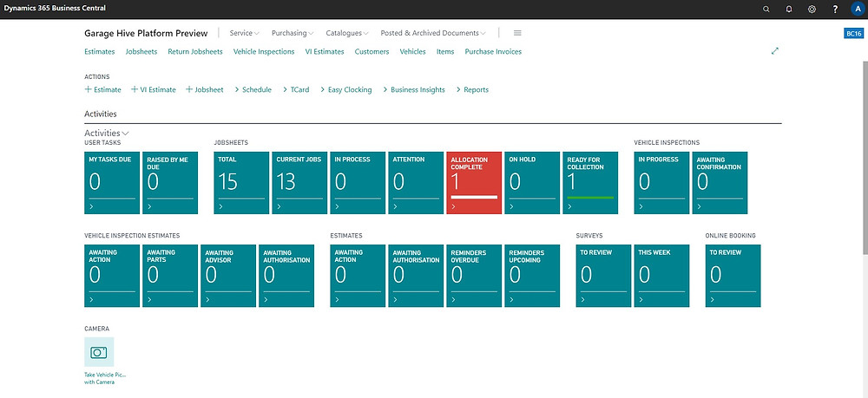Go to Jobsheets list
868x398 pixels.
(141, 51)
